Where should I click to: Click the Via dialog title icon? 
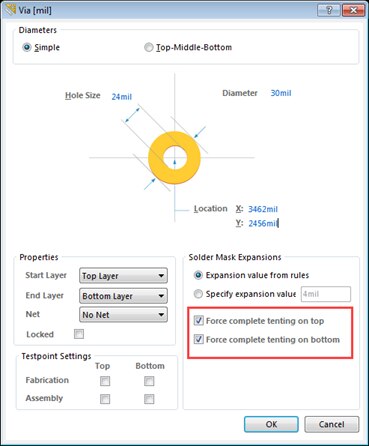click(10, 10)
